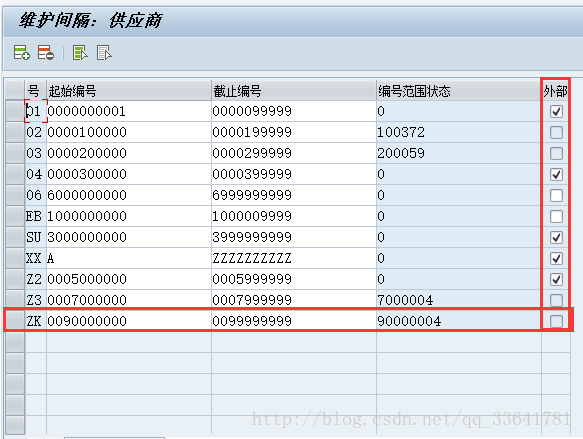Click start number 0000100000

(x=129, y=132)
